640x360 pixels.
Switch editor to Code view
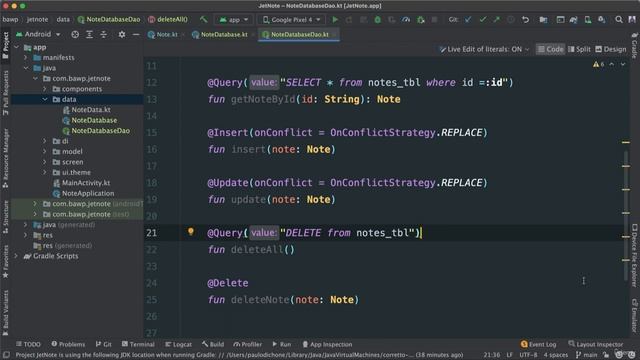click(x=550, y=49)
